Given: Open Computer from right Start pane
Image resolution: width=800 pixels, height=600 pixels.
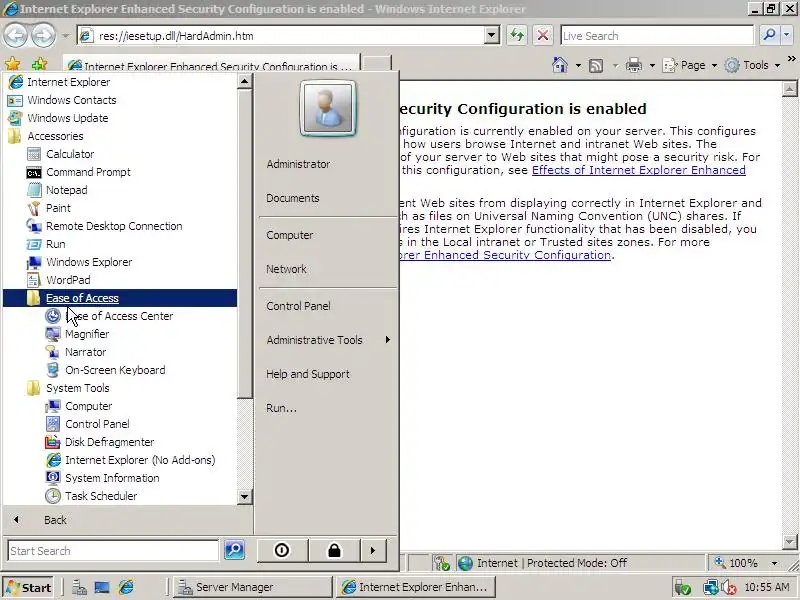Looking at the screenshot, I should pyautogui.click(x=289, y=235).
